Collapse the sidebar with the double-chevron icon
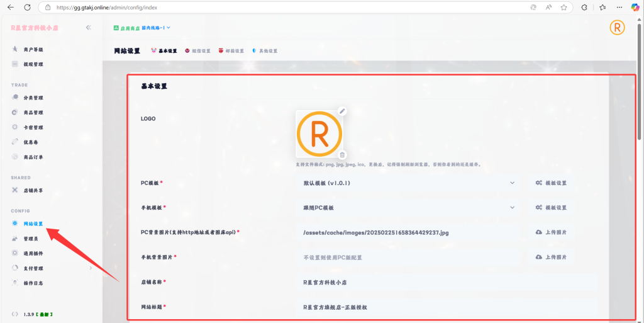 coord(89,28)
